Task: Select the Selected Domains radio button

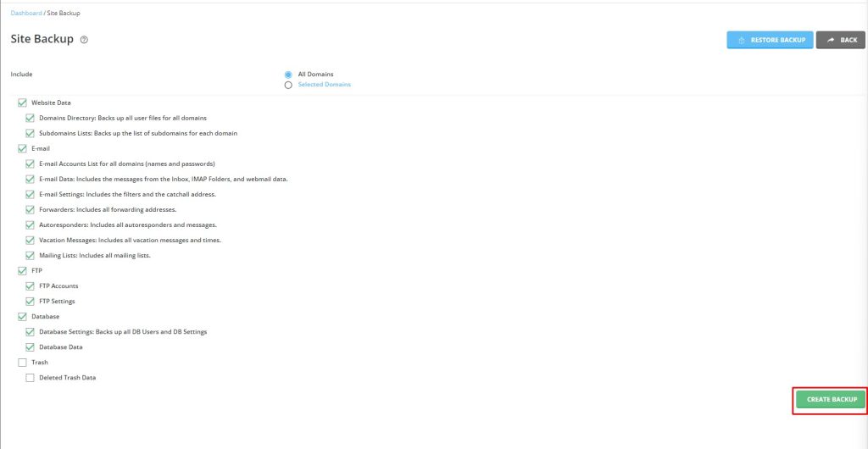Action: pyautogui.click(x=288, y=86)
